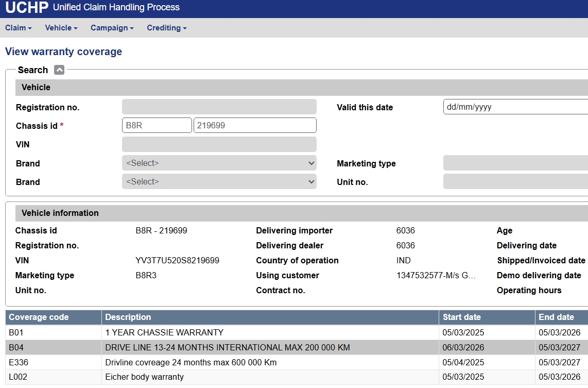Click the VIN value YV3T7U520S8219699
Image resolution: width=588 pixels, height=388 pixels.
click(x=177, y=260)
